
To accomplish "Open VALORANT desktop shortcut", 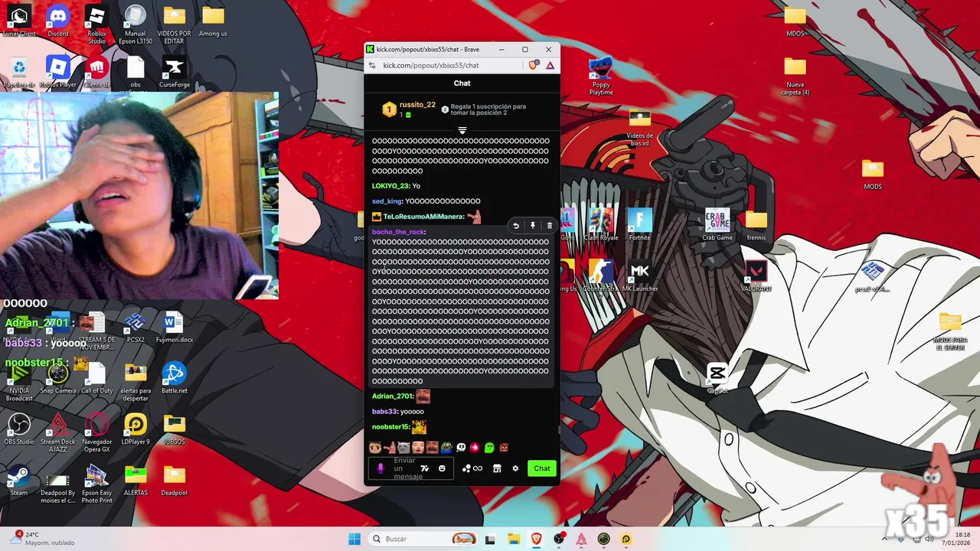I will pos(756,275).
